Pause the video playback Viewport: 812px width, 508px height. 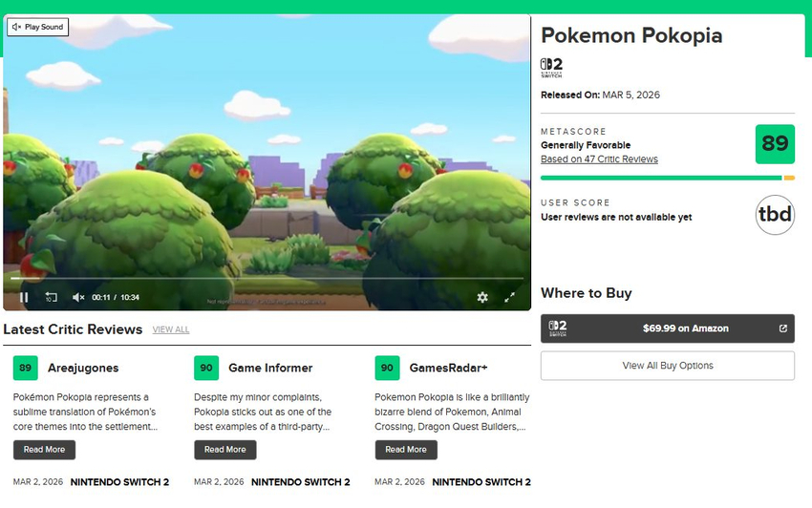click(24, 297)
